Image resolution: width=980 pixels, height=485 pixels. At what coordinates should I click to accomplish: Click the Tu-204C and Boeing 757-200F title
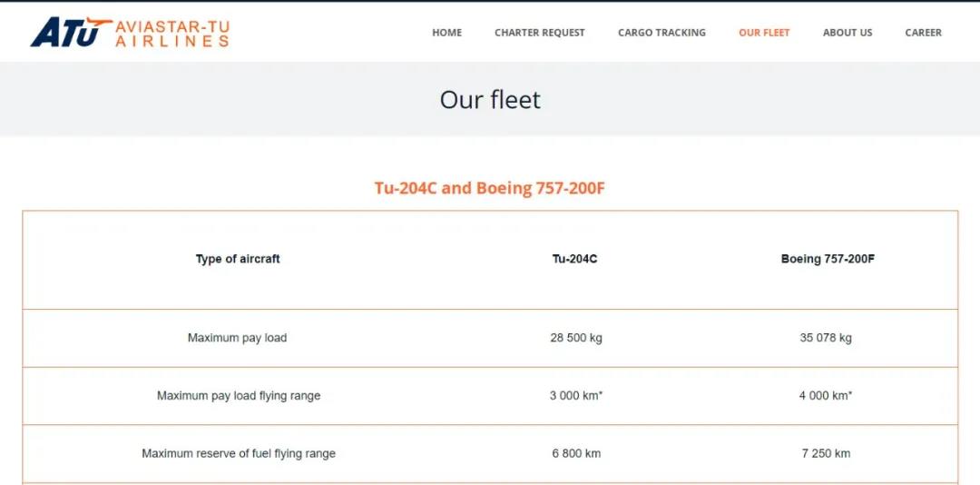coord(490,188)
